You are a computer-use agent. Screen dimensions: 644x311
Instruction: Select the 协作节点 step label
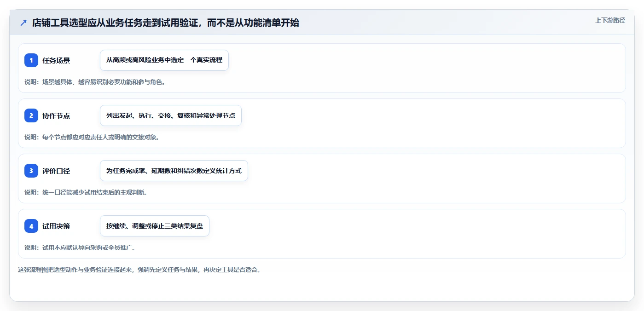click(x=56, y=115)
